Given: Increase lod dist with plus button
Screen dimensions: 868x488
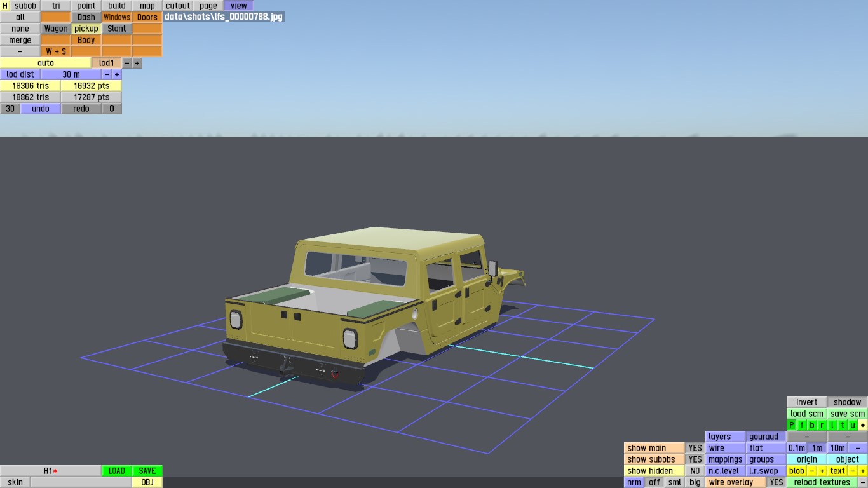Looking at the screenshot, I should (x=117, y=74).
